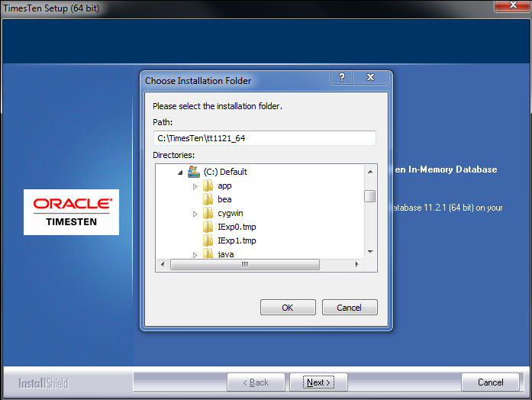Click the IExp1.tmp folder icon
The width and height of the screenshot is (532, 400).
[x=208, y=240]
